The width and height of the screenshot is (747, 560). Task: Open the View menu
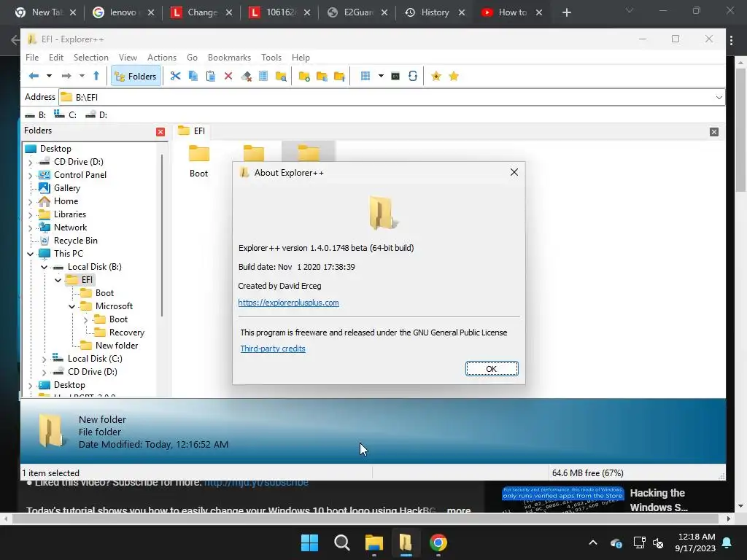pyautogui.click(x=128, y=57)
